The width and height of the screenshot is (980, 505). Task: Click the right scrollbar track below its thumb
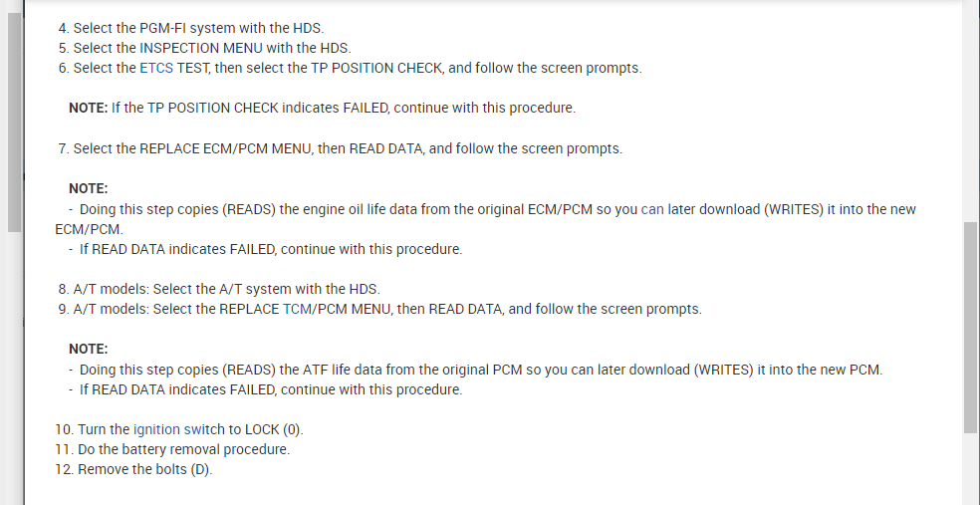click(x=971, y=468)
